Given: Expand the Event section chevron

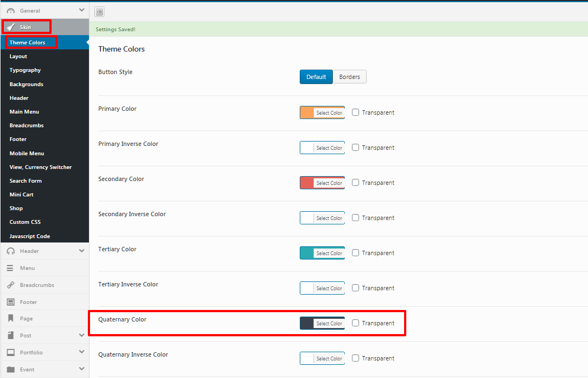Looking at the screenshot, I should click(x=82, y=369).
